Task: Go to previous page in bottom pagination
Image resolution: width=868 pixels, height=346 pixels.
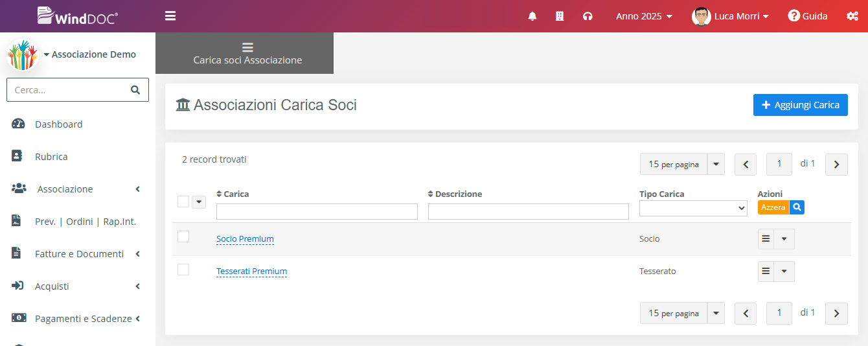Action: [746, 314]
